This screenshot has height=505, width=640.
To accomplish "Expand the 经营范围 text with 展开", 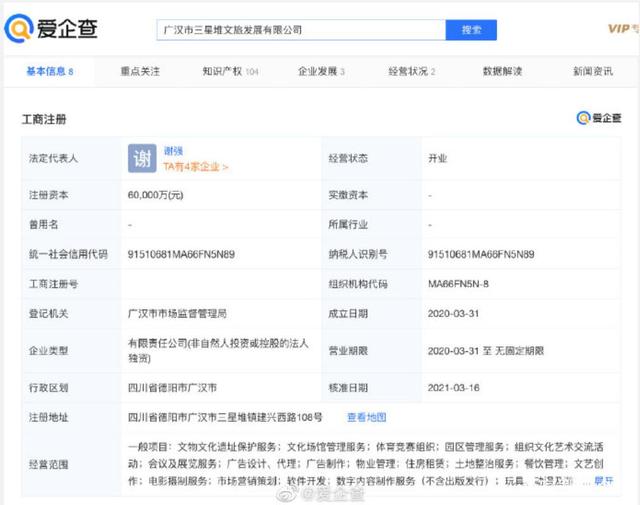I will (604, 481).
